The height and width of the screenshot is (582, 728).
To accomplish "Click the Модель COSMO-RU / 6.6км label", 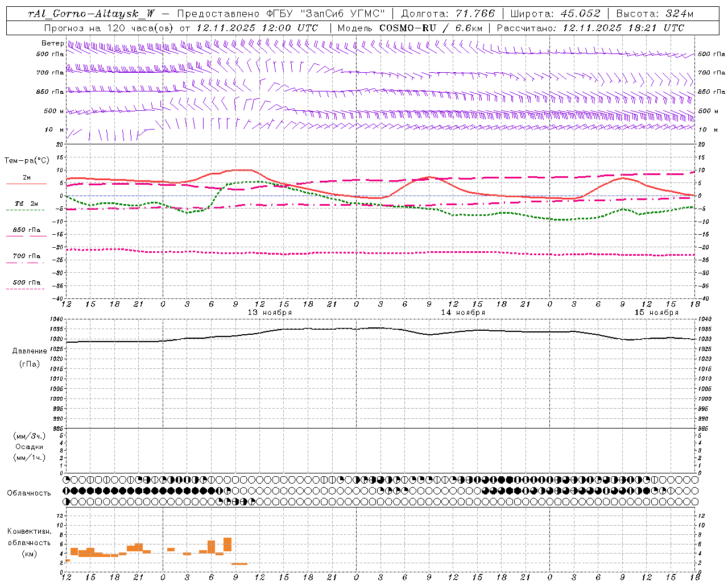I will [x=410, y=28].
